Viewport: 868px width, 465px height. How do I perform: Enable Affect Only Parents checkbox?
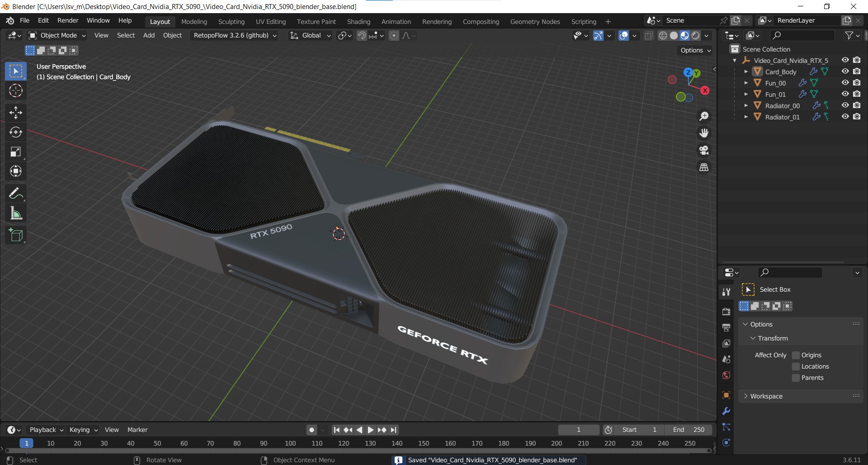[796, 378]
